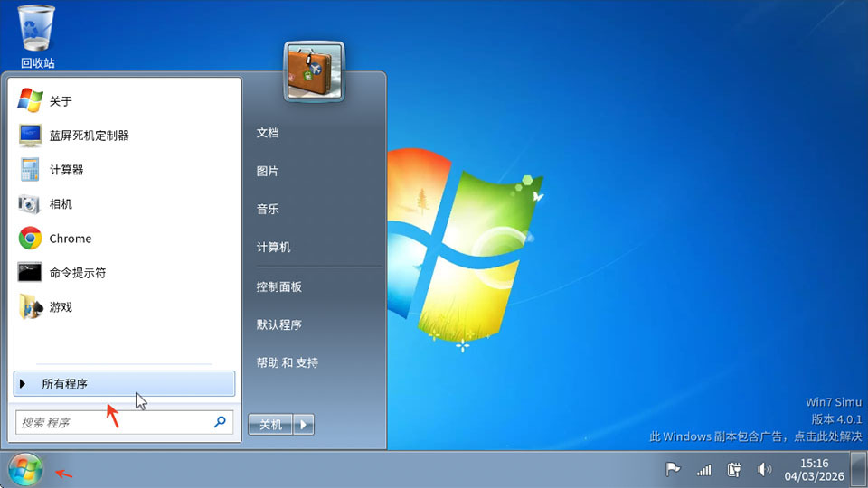This screenshot has width=868, height=488.
Task: Open the games folder icon beside 游戏
Action: (x=31, y=307)
